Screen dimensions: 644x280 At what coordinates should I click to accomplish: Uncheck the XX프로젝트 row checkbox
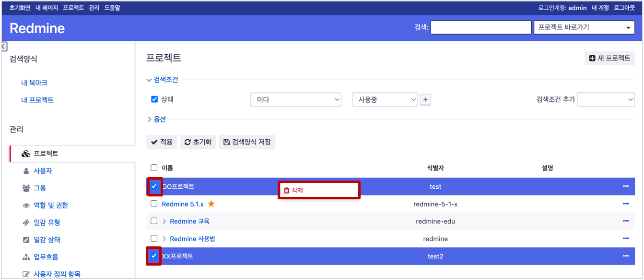154,256
